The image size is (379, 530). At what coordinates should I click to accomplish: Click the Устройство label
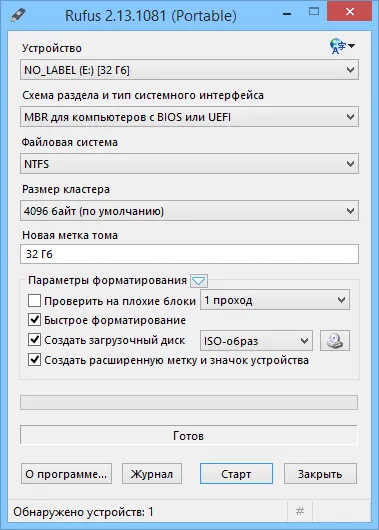[x=52, y=48]
